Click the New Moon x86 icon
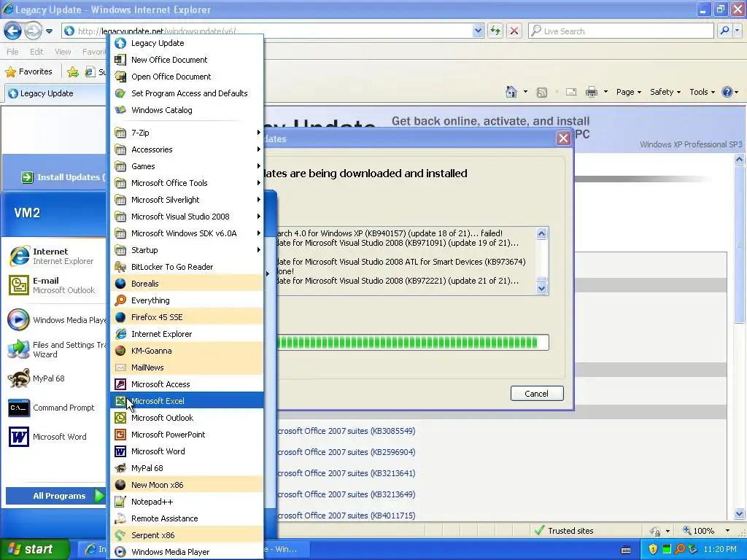Screen dimensions: 747x560 click(120, 485)
